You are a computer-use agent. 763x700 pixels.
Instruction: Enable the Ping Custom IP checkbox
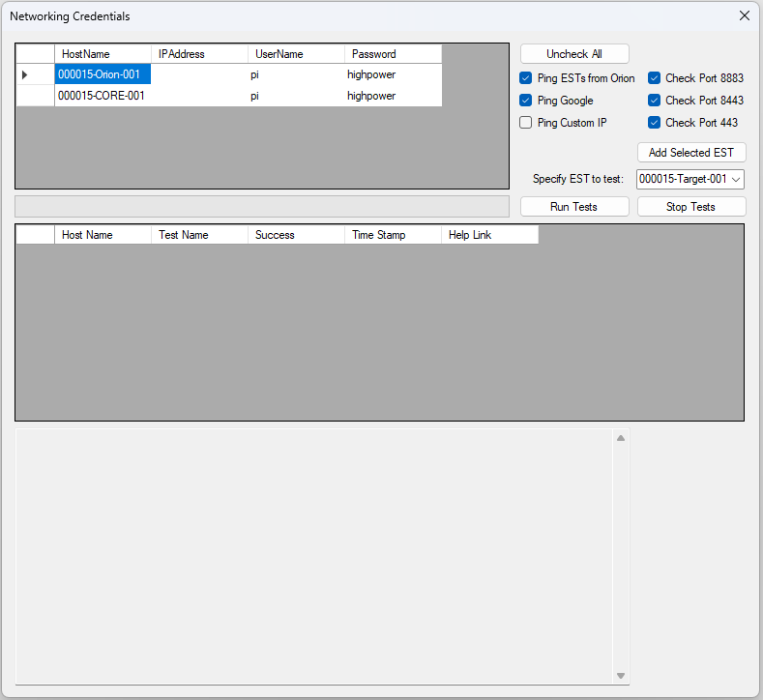(526, 123)
